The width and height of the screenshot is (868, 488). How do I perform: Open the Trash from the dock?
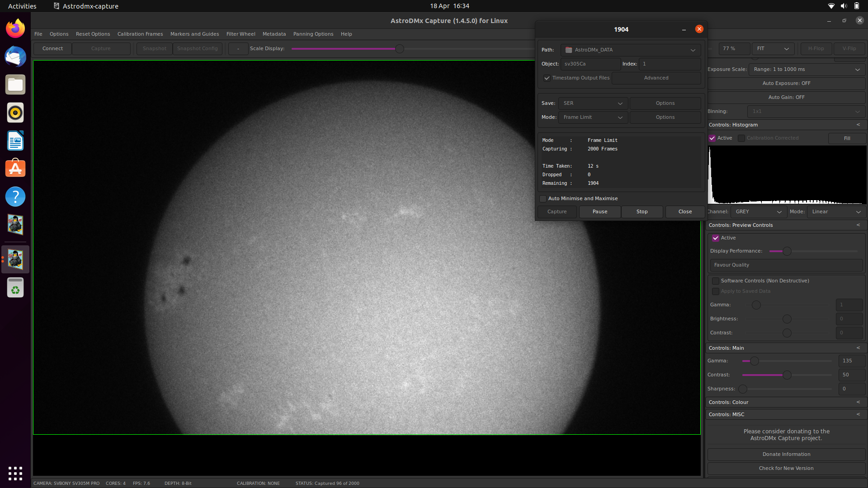15,287
